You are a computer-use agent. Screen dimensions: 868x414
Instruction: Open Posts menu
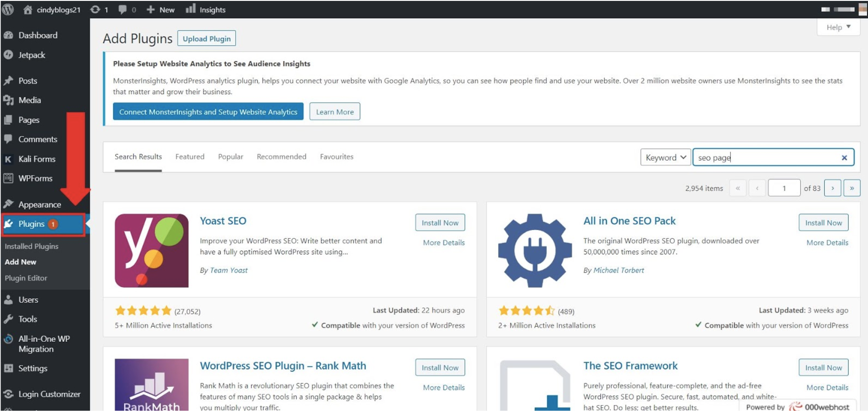tap(28, 81)
